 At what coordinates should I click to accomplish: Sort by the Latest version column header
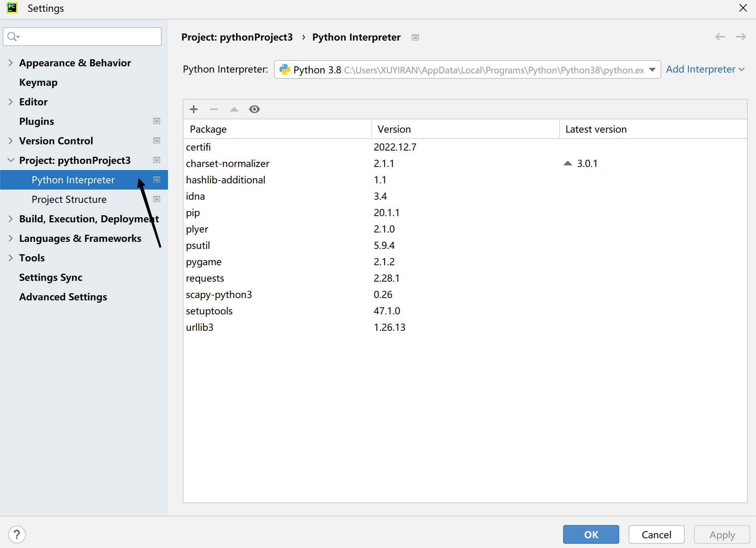click(x=653, y=129)
